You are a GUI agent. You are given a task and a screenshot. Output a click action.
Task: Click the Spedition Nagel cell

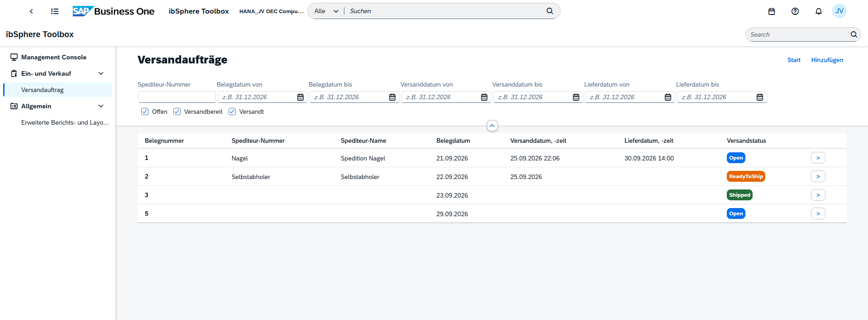[363, 158]
